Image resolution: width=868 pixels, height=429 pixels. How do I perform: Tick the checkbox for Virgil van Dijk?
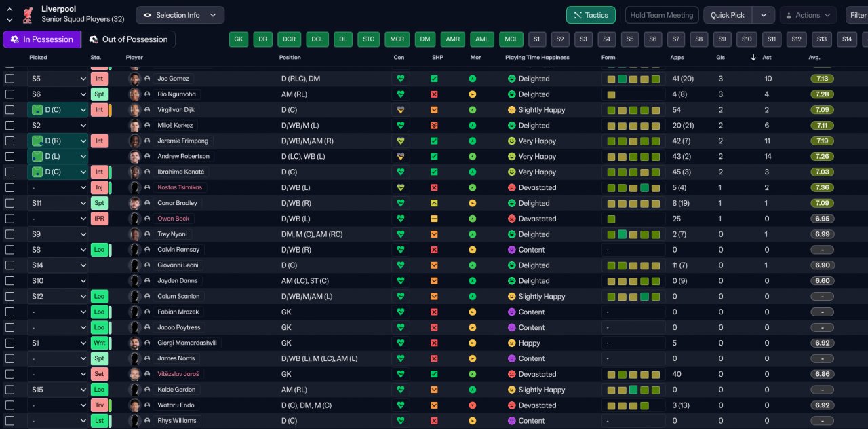(9, 110)
